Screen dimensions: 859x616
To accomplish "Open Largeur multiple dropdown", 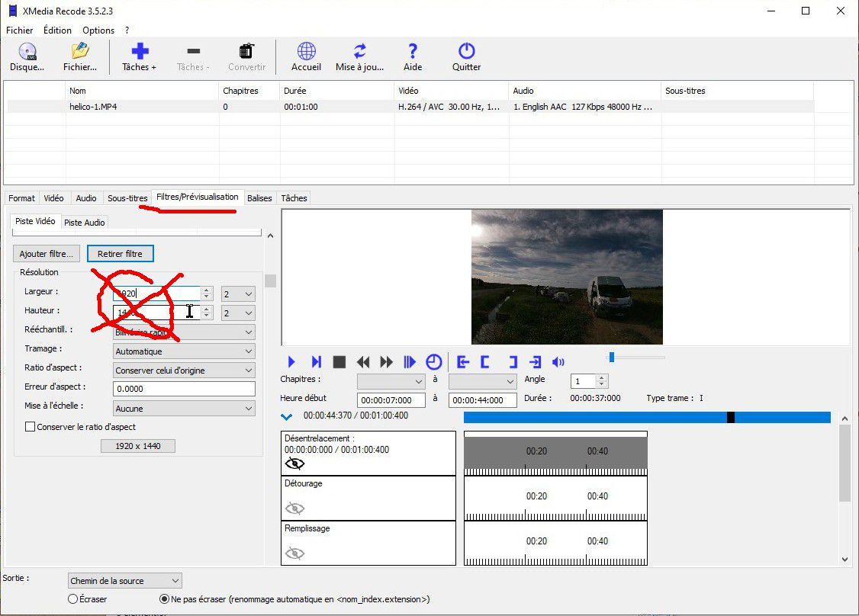I will (x=238, y=294).
